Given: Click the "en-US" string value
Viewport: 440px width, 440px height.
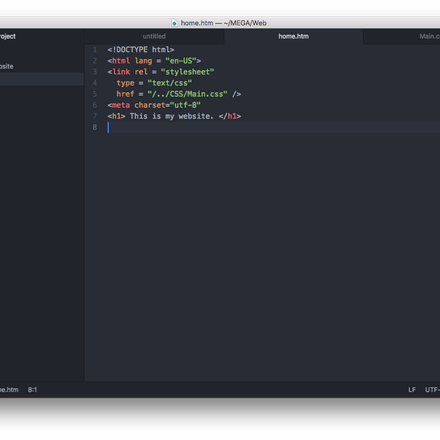Looking at the screenshot, I should point(181,61).
